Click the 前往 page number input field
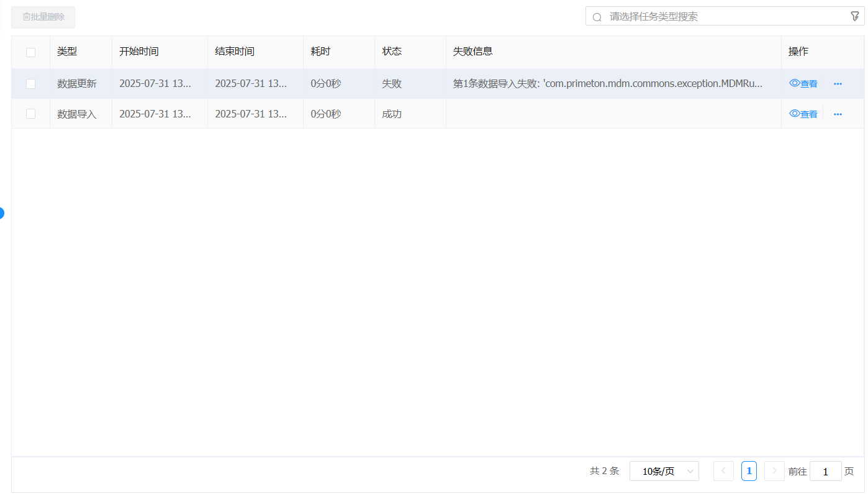 (825, 471)
